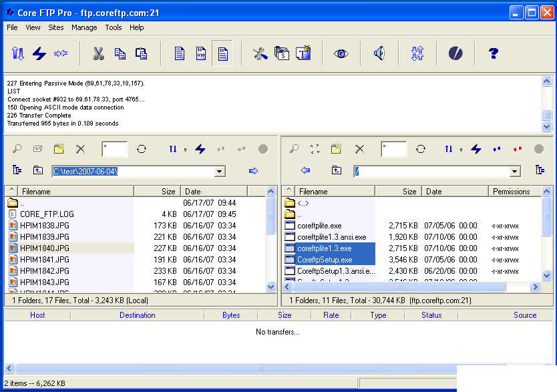Screen dimensions: 557x392
Task: Click log window scroll up arrow
Action: [x=547, y=81]
